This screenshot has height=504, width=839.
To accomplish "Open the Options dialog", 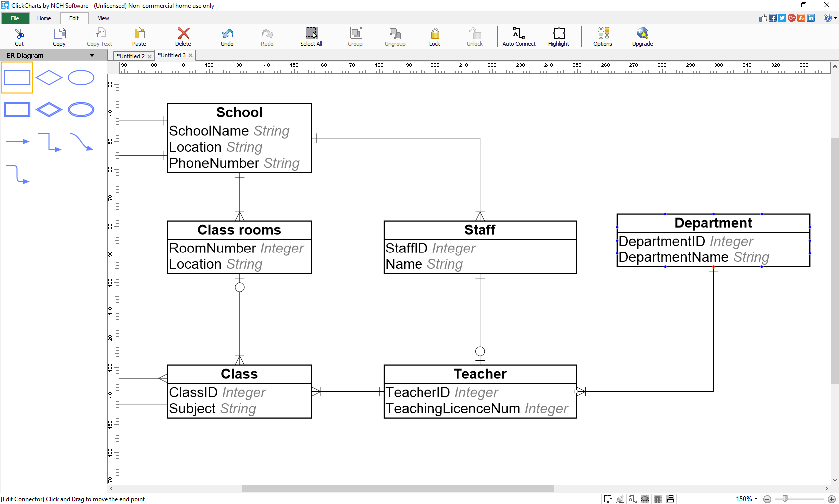I will click(x=602, y=36).
